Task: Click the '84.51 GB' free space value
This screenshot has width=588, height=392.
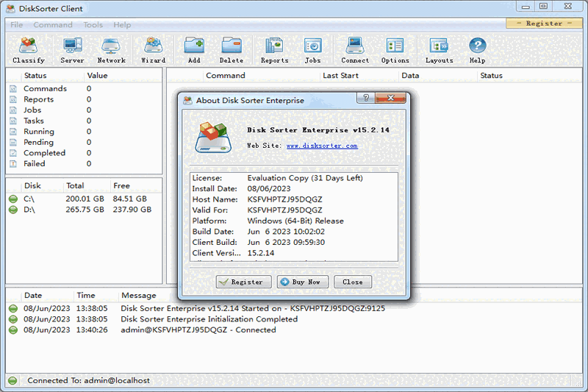Action: [x=130, y=199]
